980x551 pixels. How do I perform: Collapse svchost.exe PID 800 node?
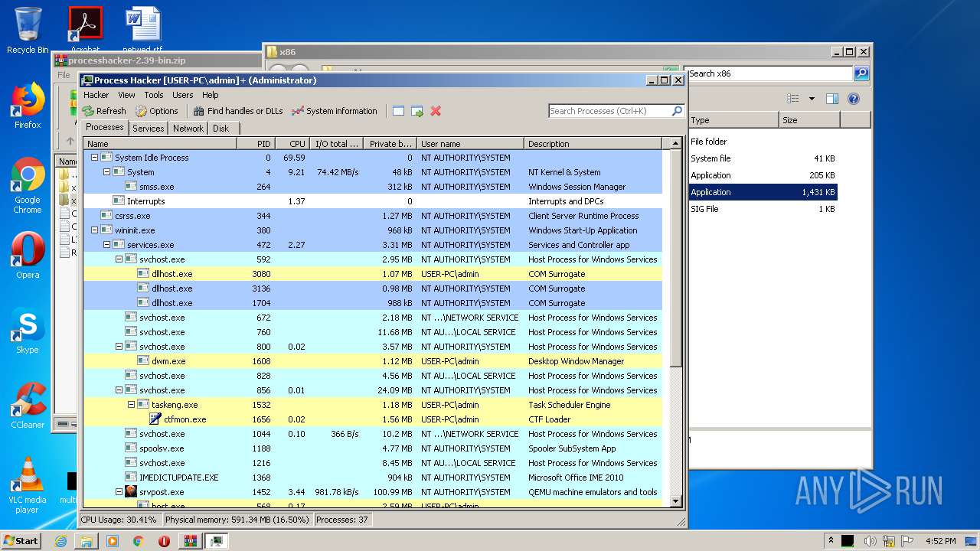pos(119,347)
